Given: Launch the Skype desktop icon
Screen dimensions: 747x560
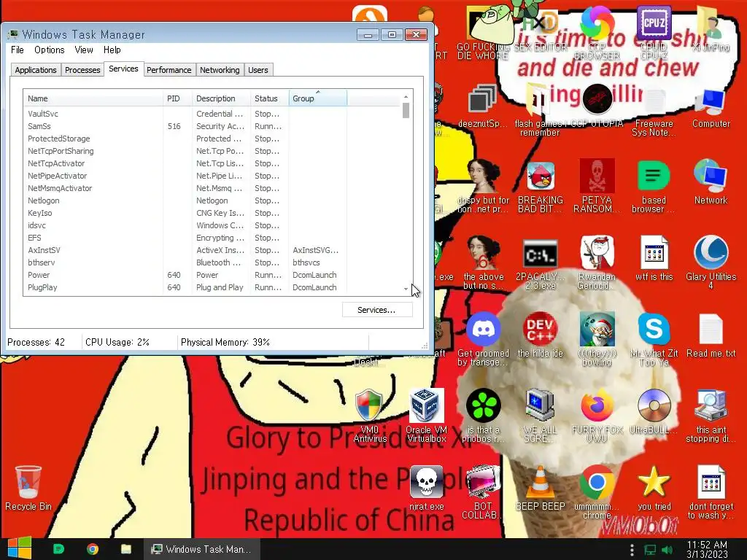Looking at the screenshot, I should point(654,339).
